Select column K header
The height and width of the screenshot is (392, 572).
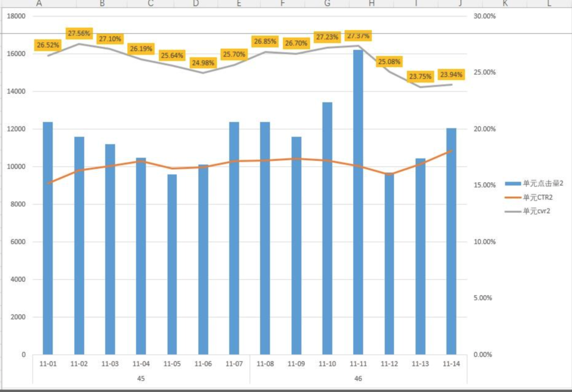coord(505,4)
